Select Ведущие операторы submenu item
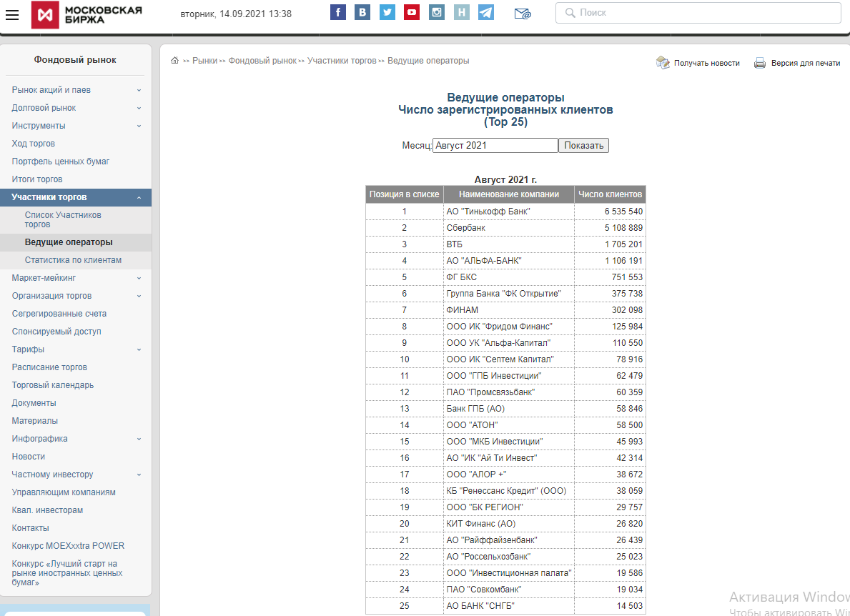The width and height of the screenshot is (850, 616). click(x=69, y=242)
